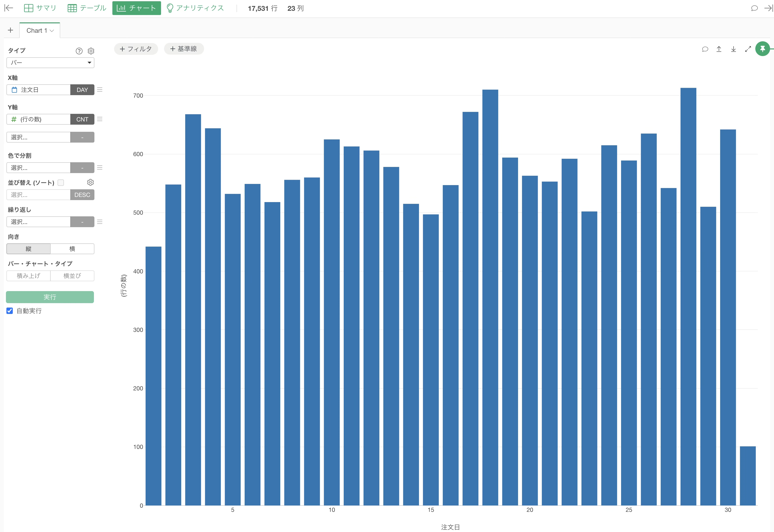Screen dimensions: 774x532
Task: Click the + 基準線 button
Action: click(x=184, y=49)
